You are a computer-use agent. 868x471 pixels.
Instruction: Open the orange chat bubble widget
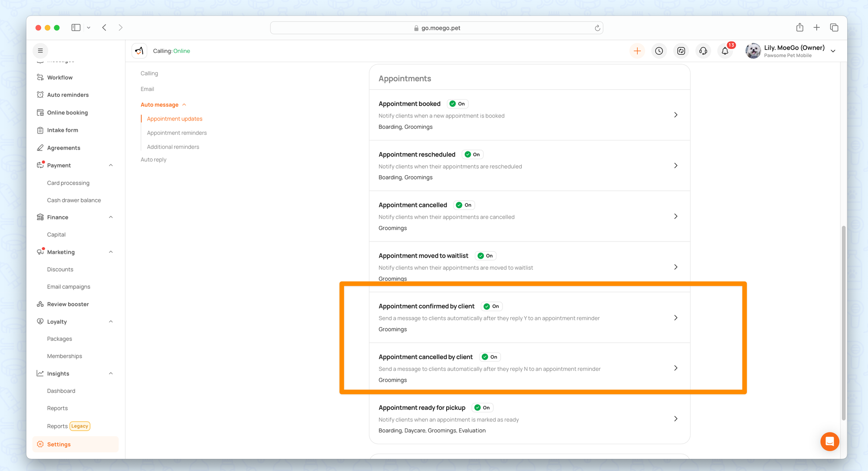829,442
